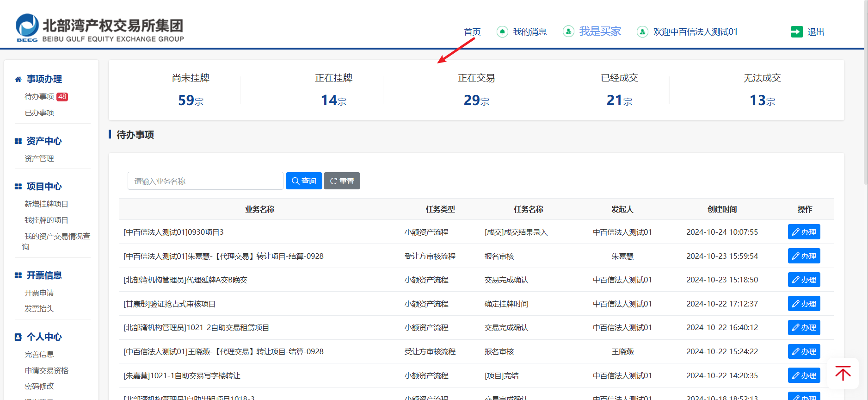This screenshot has width=868, height=400.
Task: Click the bell icon beside 我的消息
Action: (x=502, y=31)
